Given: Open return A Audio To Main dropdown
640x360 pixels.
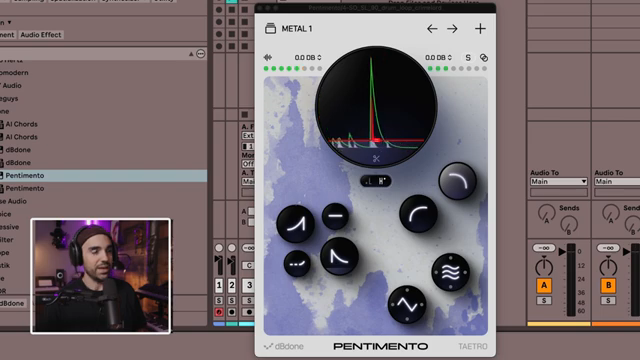Looking at the screenshot, I should click(x=559, y=182).
